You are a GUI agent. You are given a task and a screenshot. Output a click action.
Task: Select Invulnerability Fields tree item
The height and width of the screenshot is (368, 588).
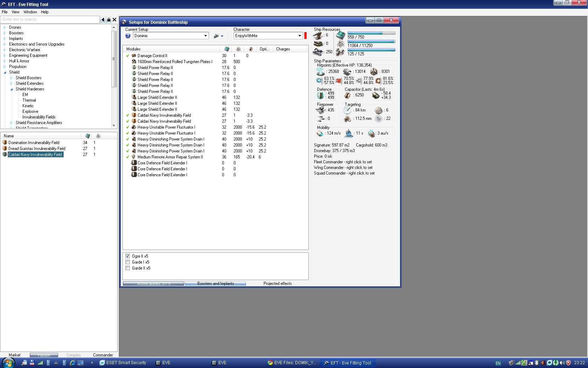[39, 117]
